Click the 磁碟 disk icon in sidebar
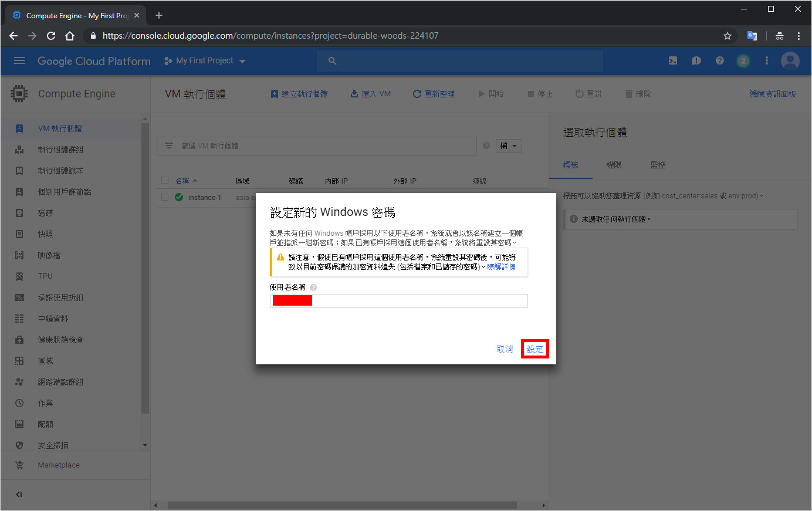 [19, 213]
